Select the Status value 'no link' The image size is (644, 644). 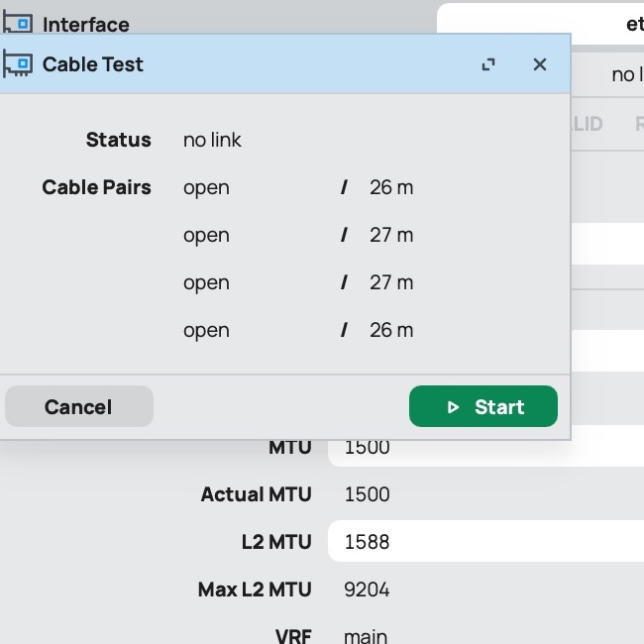point(212,140)
